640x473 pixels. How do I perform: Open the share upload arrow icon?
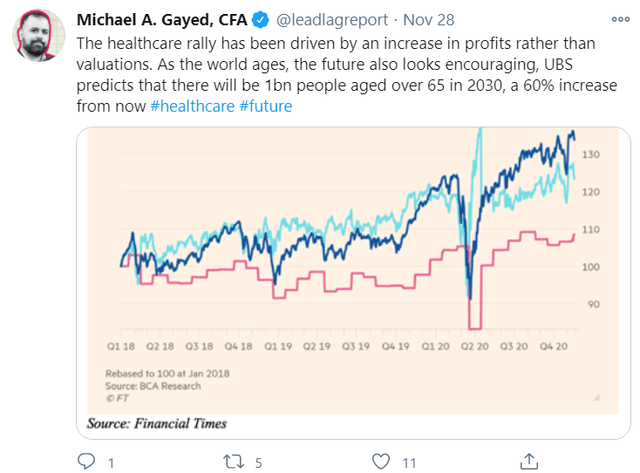529,461
